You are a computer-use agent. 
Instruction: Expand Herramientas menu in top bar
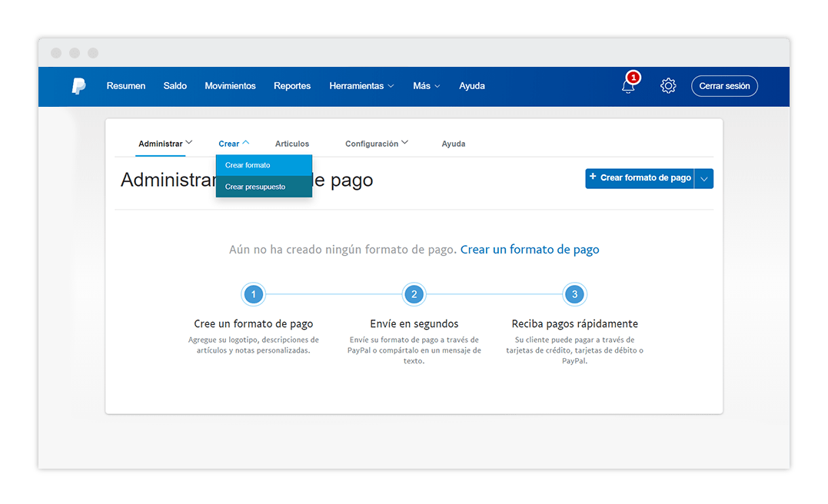tap(361, 86)
